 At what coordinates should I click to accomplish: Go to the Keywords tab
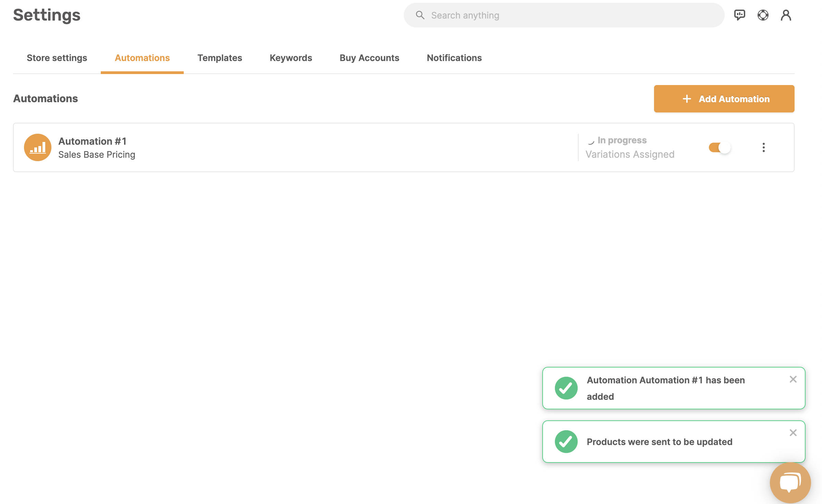pos(291,58)
